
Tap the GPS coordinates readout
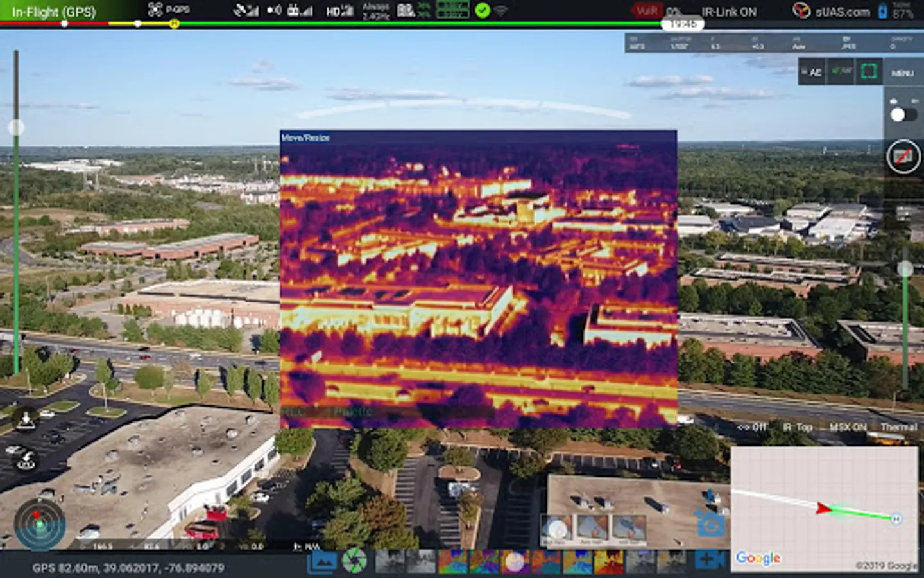[x=128, y=568]
